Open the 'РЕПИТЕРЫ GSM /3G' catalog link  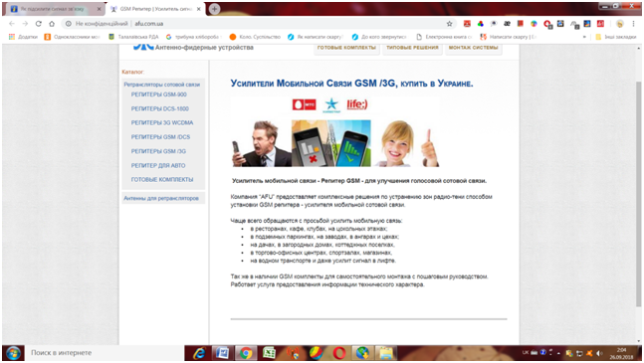tap(158, 151)
